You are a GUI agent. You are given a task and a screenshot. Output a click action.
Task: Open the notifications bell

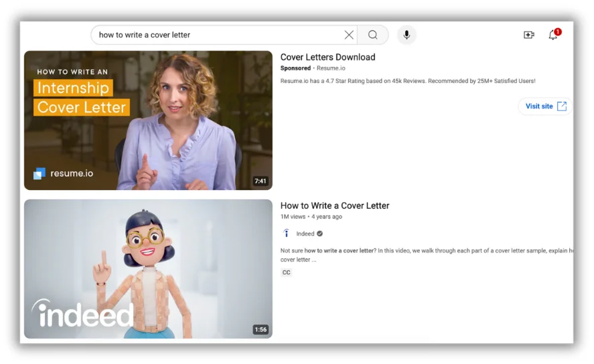(x=552, y=35)
